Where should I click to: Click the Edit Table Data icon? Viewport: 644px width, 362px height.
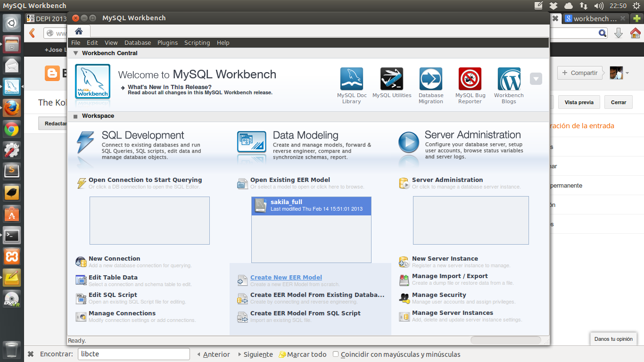click(x=80, y=280)
